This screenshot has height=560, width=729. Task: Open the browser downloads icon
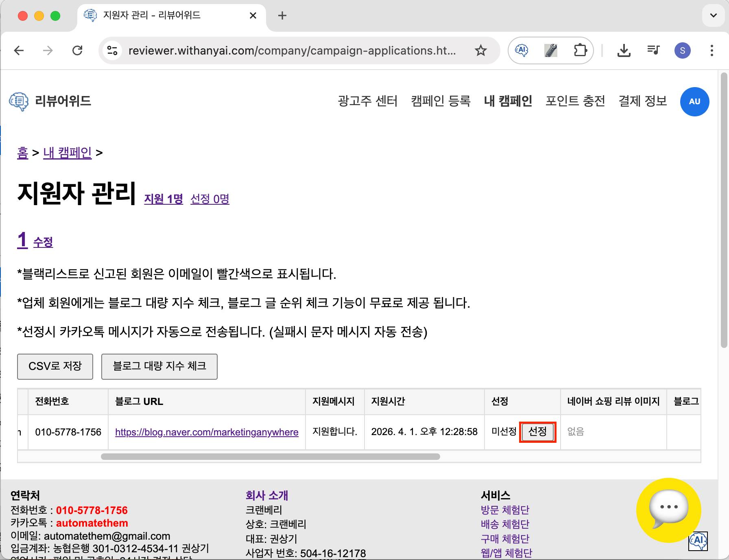coord(624,50)
